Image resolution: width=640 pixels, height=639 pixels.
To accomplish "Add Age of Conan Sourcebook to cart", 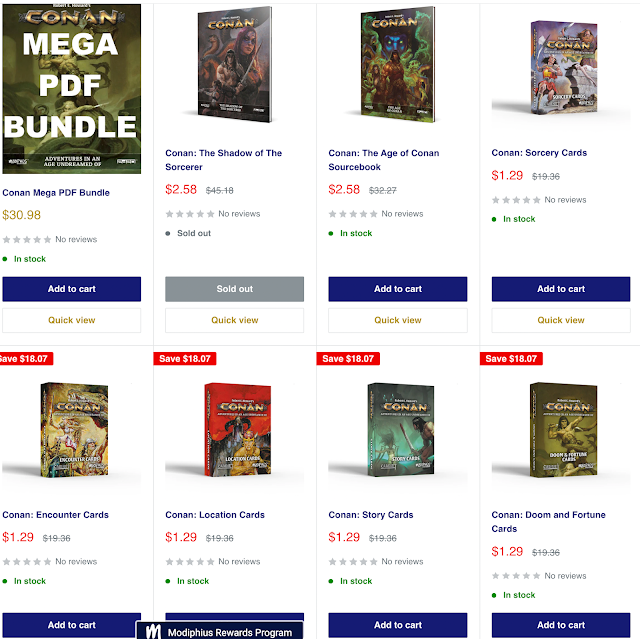I will (398, 289).
